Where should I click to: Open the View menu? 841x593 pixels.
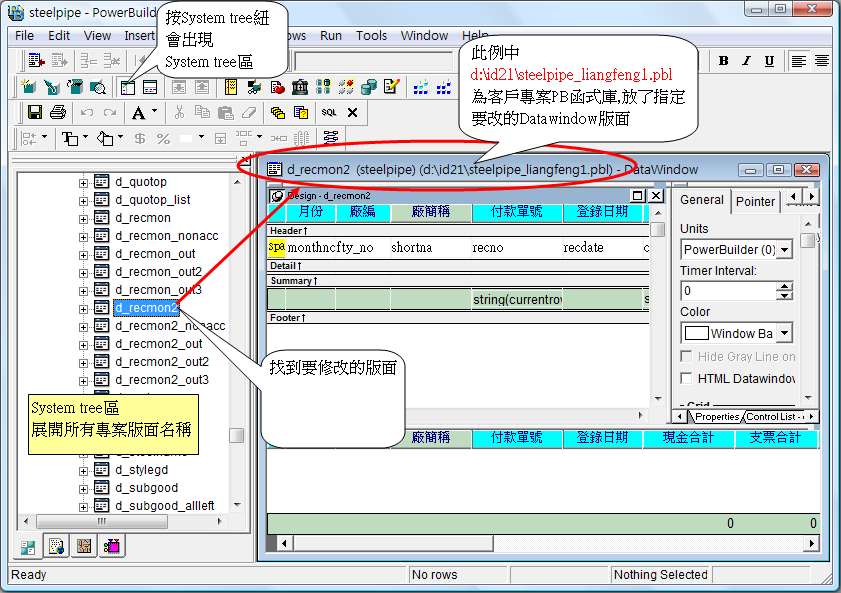click(x=98, y=36)
